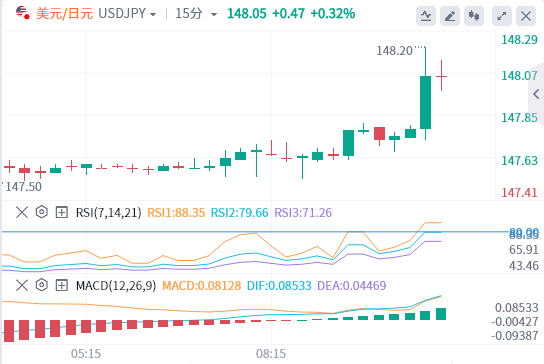
Task: Click the 08:15 time axis marker
Action: [x=271, y=354]
